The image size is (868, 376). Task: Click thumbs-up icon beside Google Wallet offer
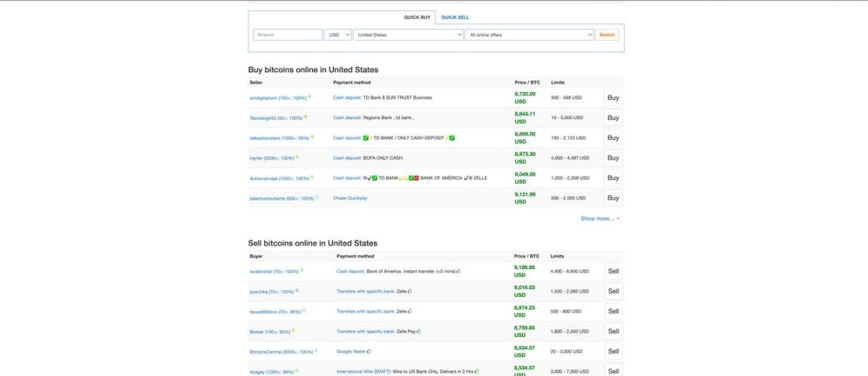click(369, 351)
